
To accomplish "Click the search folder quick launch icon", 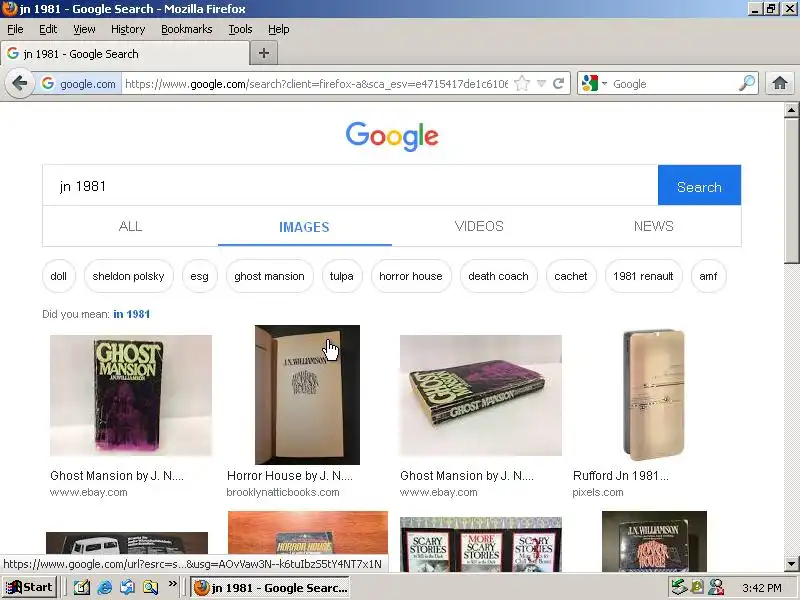I will 151,587.
